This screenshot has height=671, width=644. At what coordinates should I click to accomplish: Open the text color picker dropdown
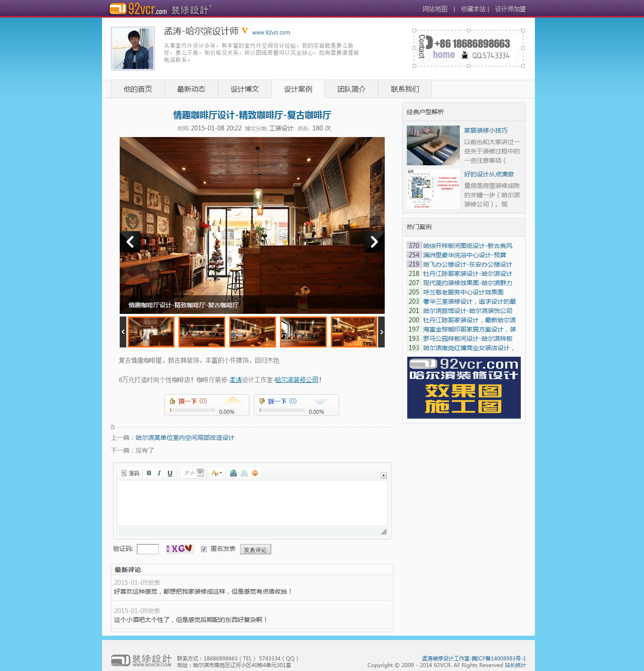(216, 473)
